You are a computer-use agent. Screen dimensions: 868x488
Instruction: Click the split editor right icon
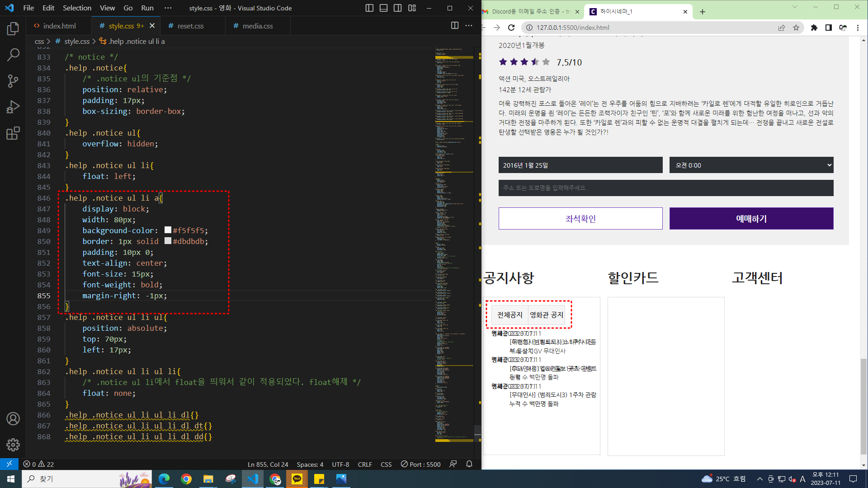pos(455,26)
